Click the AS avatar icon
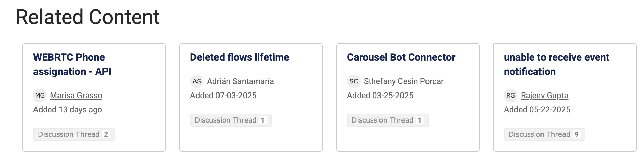Viewport: 644px width, 162px height. (197, 81)
